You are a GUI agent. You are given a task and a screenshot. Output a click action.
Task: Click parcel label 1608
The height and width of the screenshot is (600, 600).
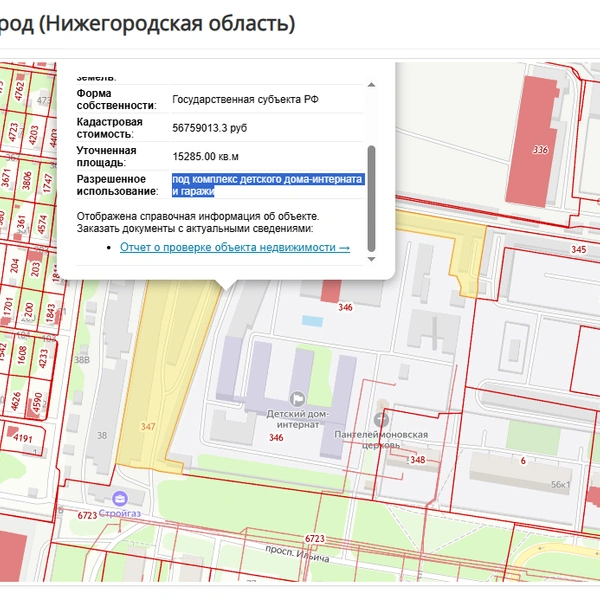22,355
